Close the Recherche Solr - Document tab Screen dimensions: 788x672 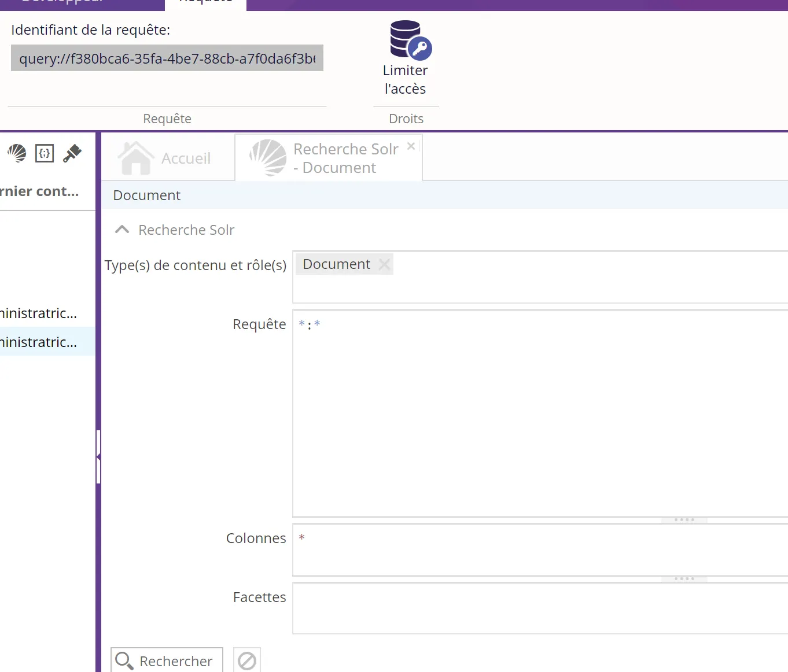(x=411, y=146)
